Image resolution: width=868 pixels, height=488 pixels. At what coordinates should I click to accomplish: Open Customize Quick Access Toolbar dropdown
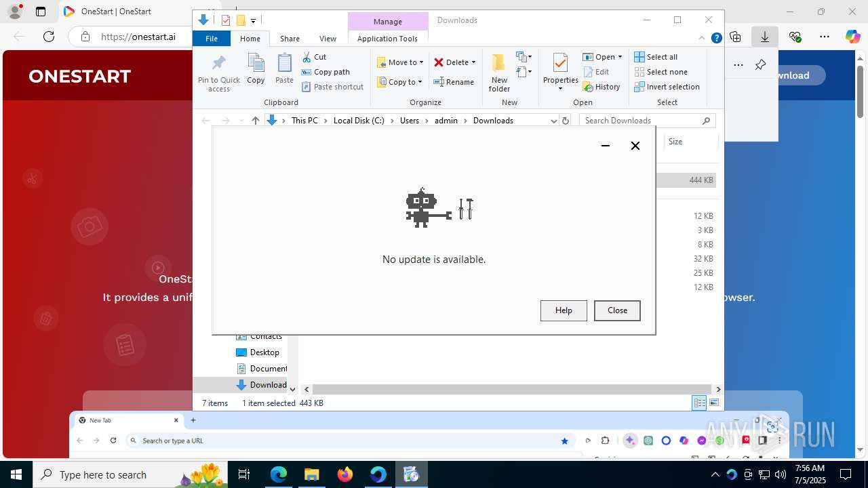[253, 20]
